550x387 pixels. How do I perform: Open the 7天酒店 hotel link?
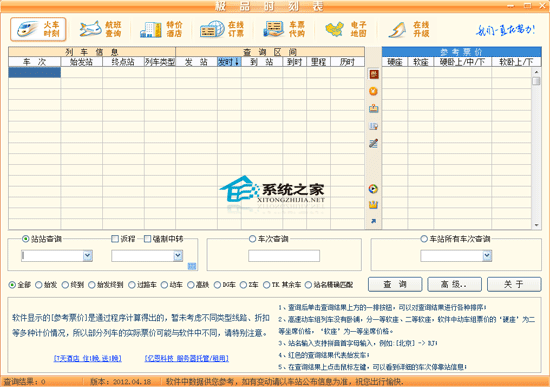tap(88, 358)
